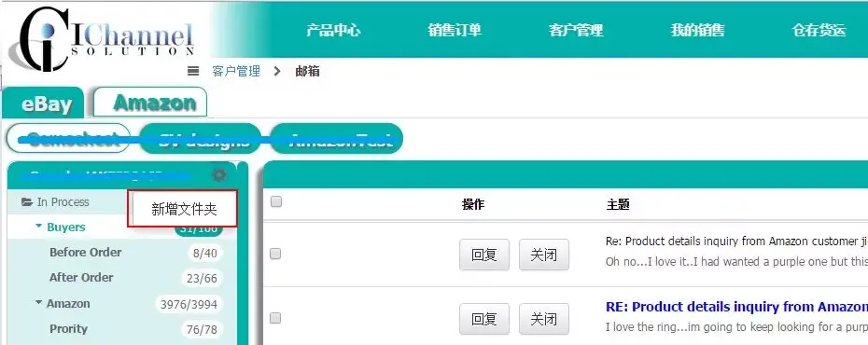
Task: Click 关闭 button for the second message
Action: click(543, 319)
